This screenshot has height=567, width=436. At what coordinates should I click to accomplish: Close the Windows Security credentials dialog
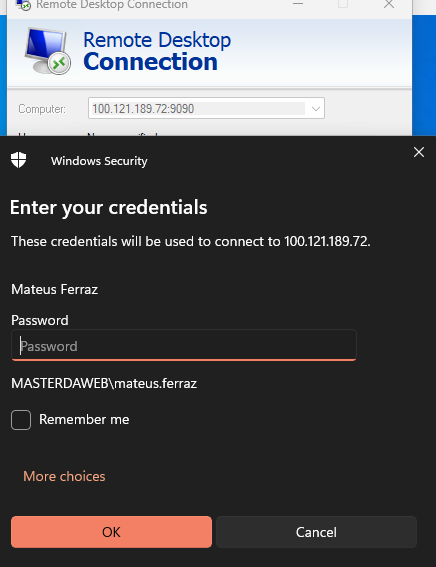tap(419, 152)
